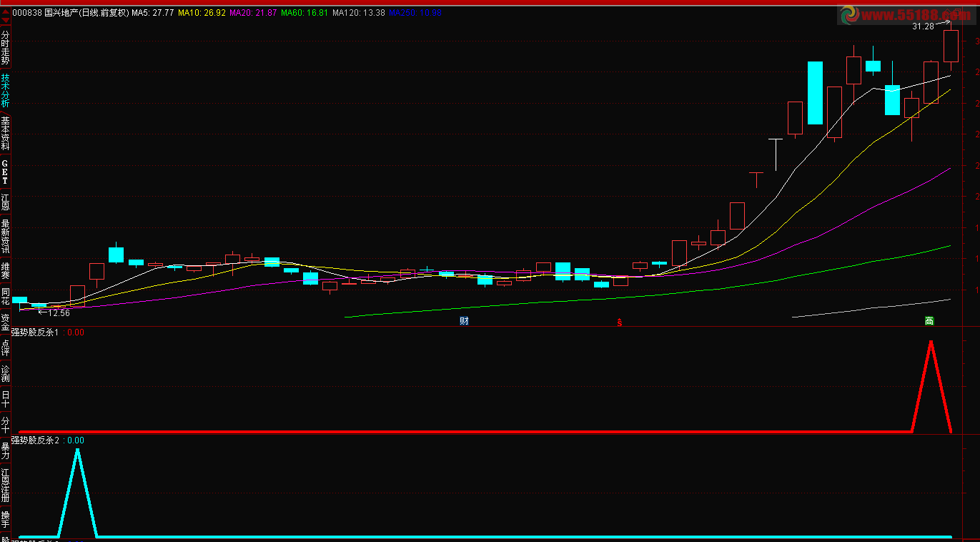The width and height of the screenshot is (980, 542).
Task: Select the 操手 sidebar tab
Action: [5, 520]
